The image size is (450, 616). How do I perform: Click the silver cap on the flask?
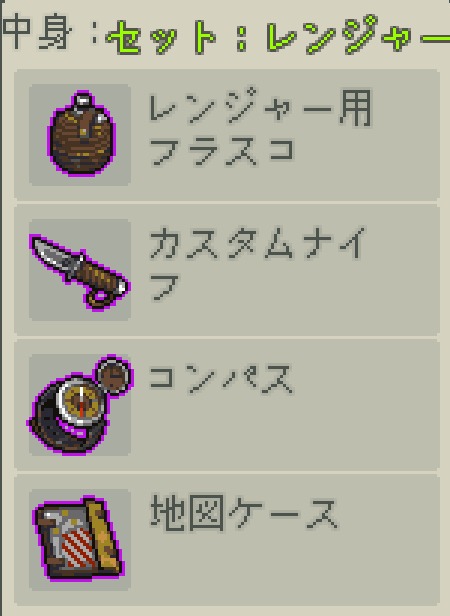83,101
